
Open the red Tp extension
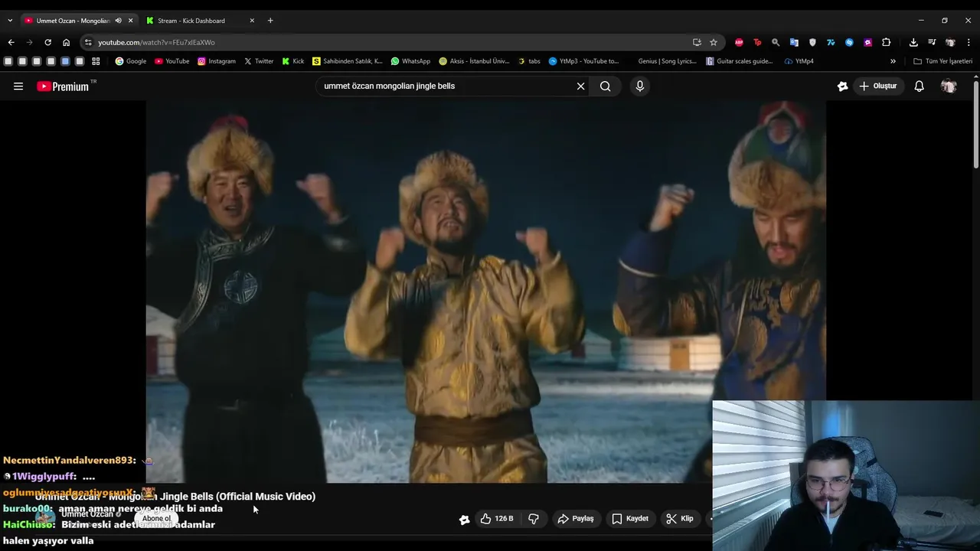pyautogui.click(x=757, y=42)
